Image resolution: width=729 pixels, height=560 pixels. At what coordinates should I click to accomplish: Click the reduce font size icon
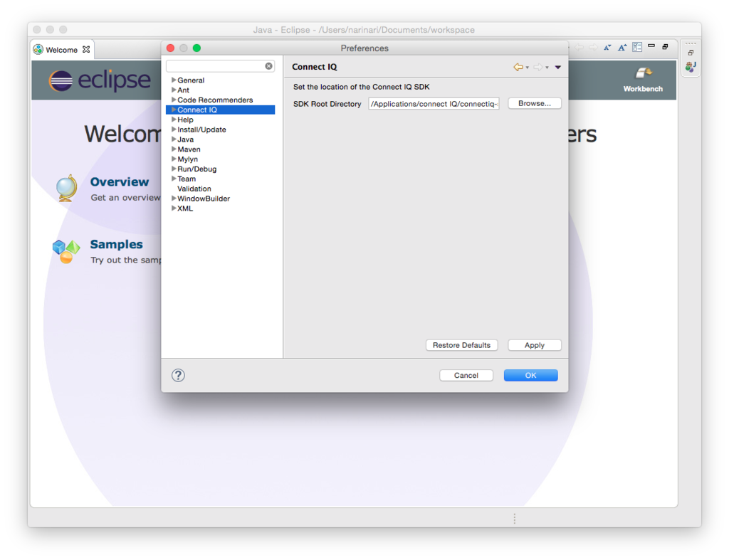(x=607, y=48)
